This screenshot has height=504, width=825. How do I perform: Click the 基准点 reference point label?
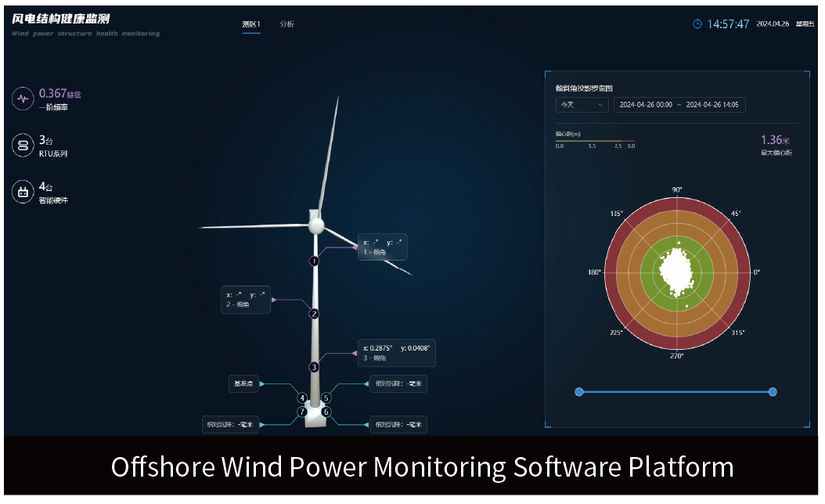tap(241, 384)
